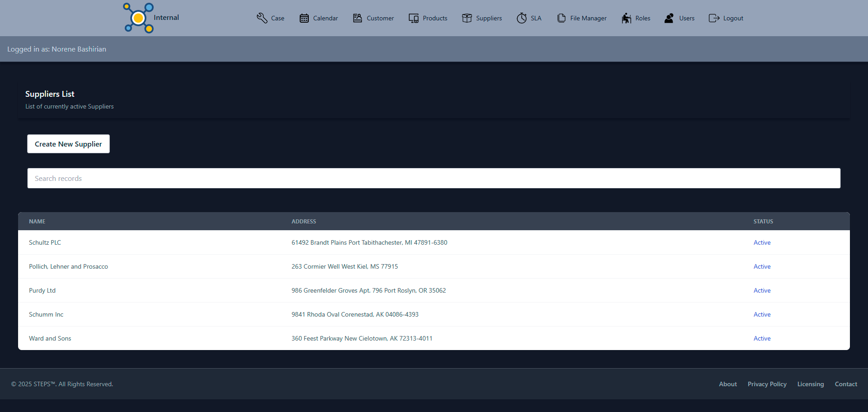Open the Schultz PLC supplier link
Image resolution: width=868 pixels, height=412 pixels.
[45, 242]
